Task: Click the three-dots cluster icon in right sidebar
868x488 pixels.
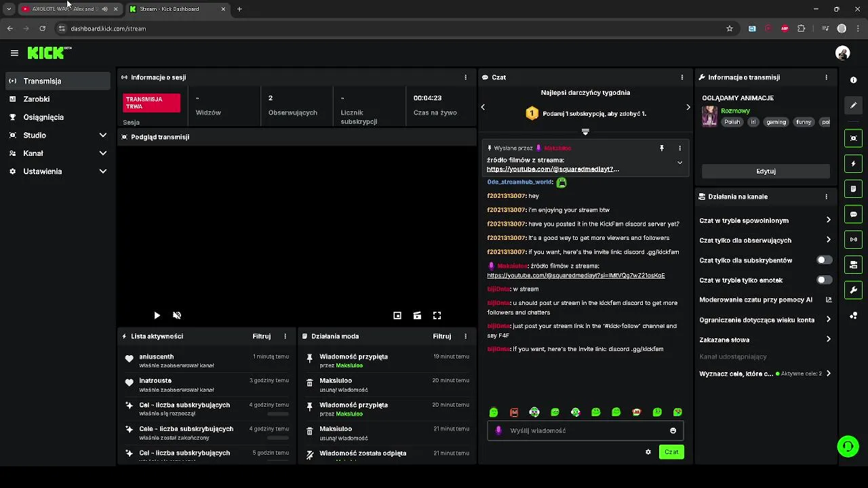Action: [x=853, y=316]
